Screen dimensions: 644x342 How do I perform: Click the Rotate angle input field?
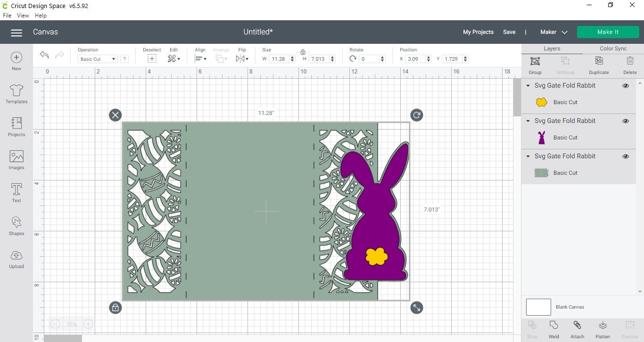pyautogui.click(x=369, y=59)
